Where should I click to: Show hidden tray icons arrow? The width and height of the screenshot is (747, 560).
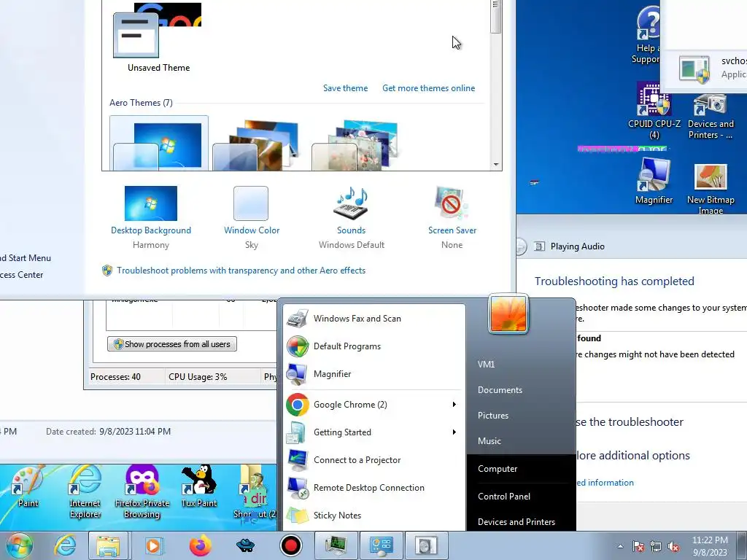620,546
